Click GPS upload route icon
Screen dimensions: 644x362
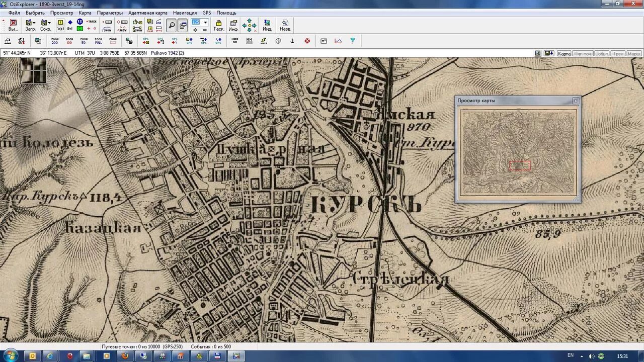click(x=160, y=41)
